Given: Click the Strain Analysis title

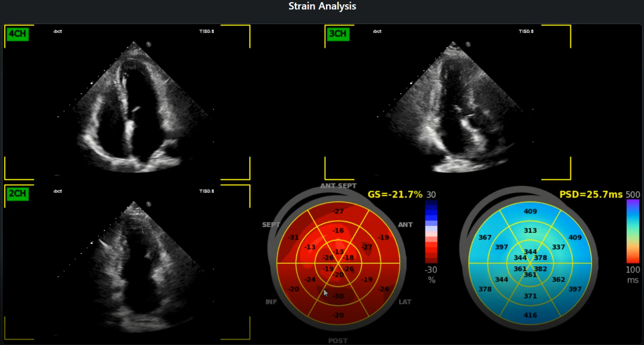Looking at the screenshot, I should pyautogui.click(x=322, y=6).
